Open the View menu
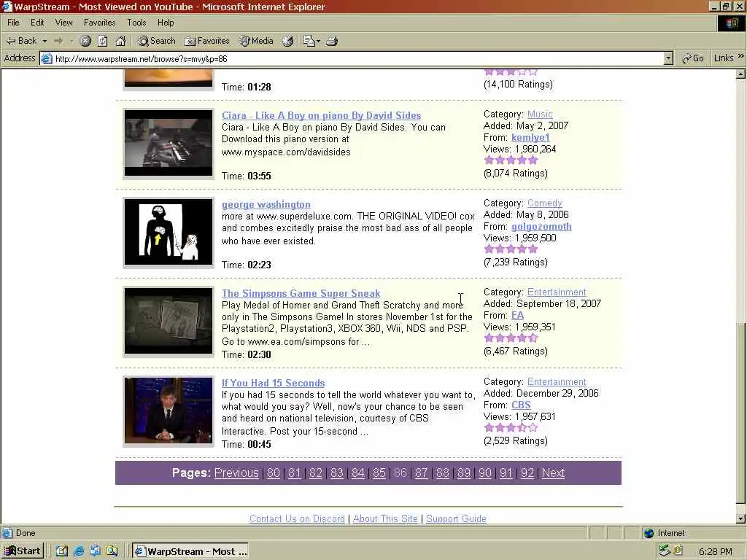The width and height of the screenshot is (747, 560). [64, 23]
